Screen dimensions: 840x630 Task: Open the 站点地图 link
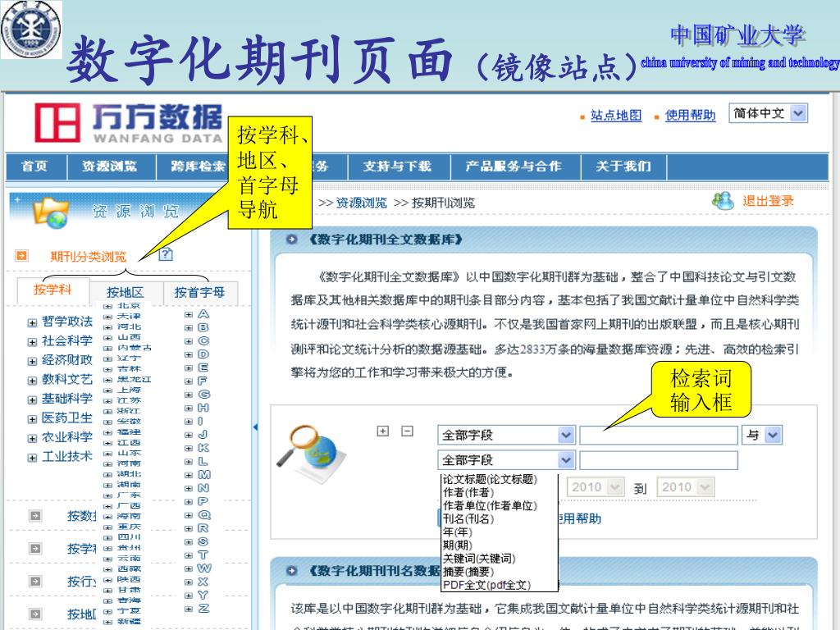point(616,115)
